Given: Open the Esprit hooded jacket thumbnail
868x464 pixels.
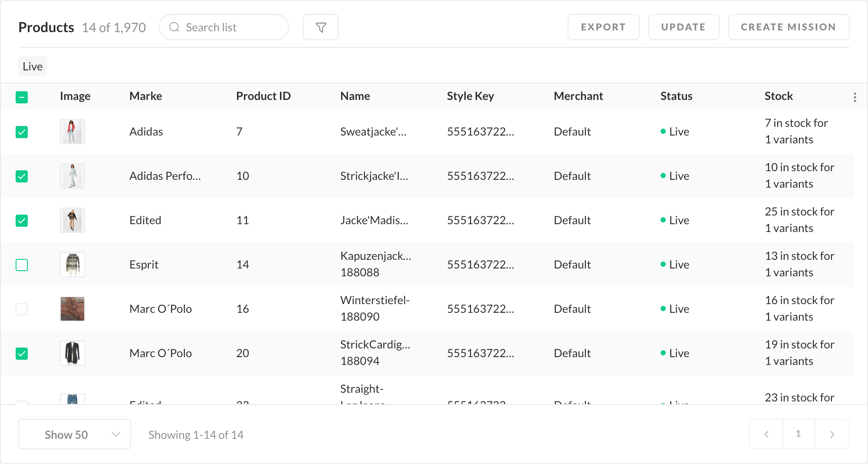Looking at the screenshot, I should 72,265.
